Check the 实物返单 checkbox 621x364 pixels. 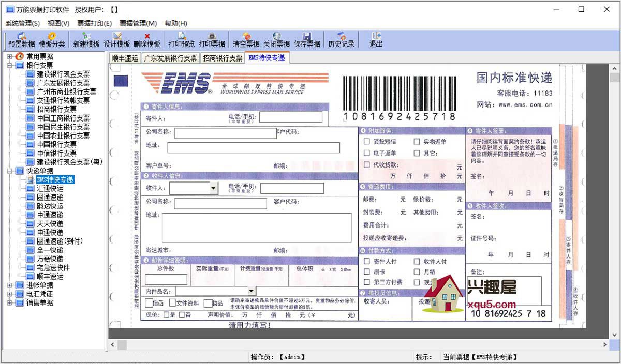coord(417,141)
